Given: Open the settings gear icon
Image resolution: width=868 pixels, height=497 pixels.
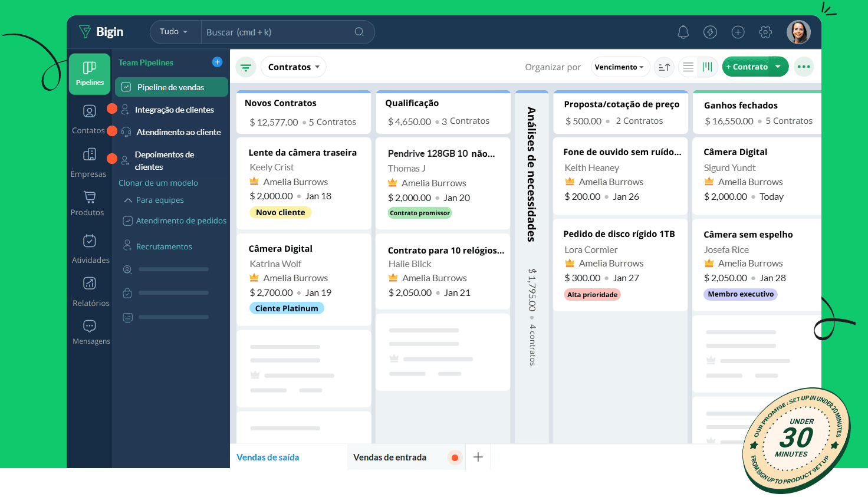Looking at the screenshot, I should tap(765, 32).
